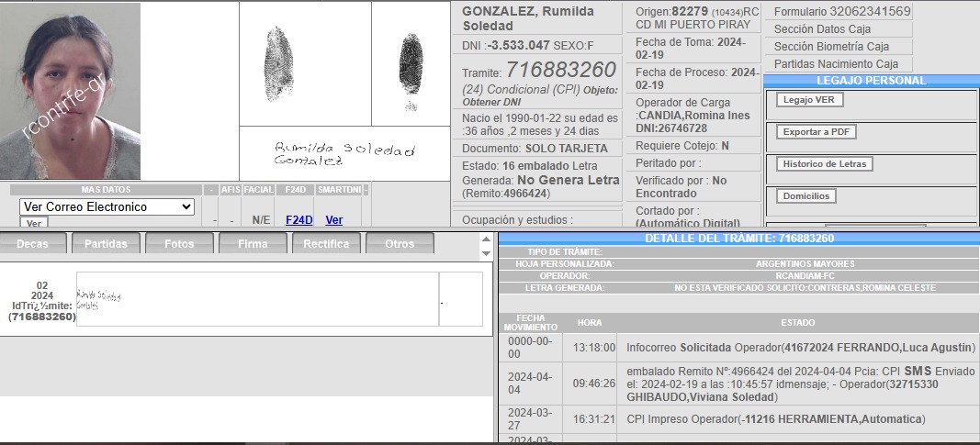Click the Legajo VER button
The height and width of the screenshot is (445, 980).
(809, 100)
